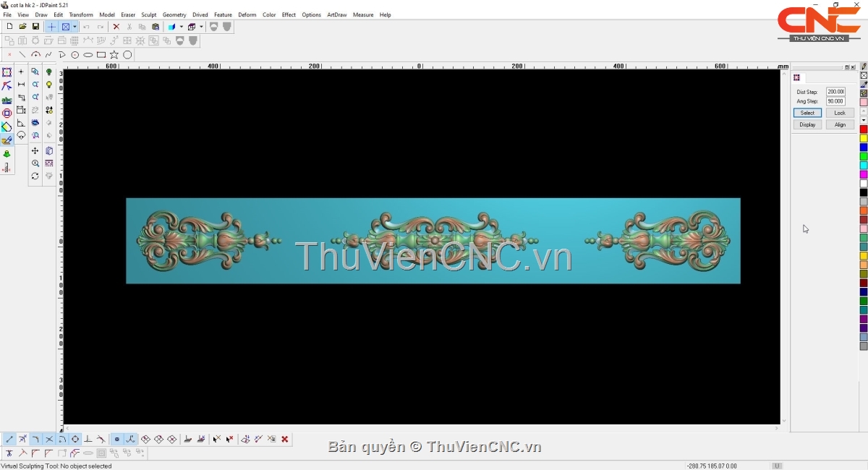Choose the ellipse drawing tool
The width and height of the screenshot is (868, 470).
click(x=88, y=55)
